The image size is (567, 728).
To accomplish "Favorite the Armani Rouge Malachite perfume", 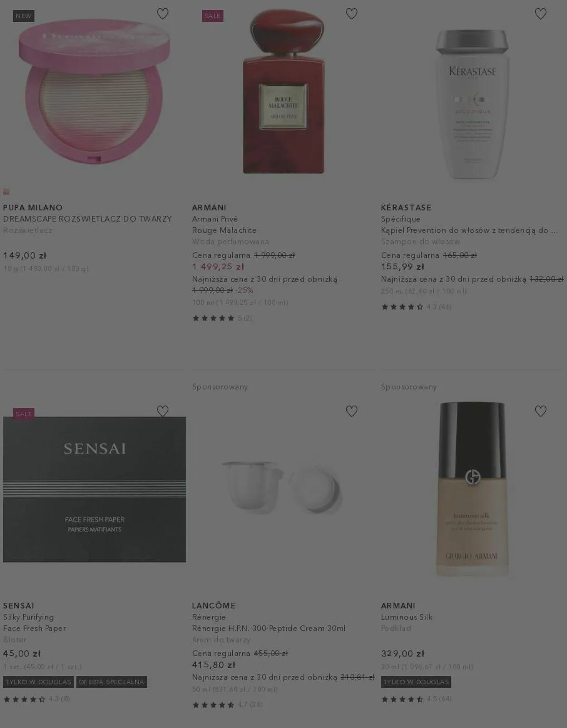I will point(352,14).
